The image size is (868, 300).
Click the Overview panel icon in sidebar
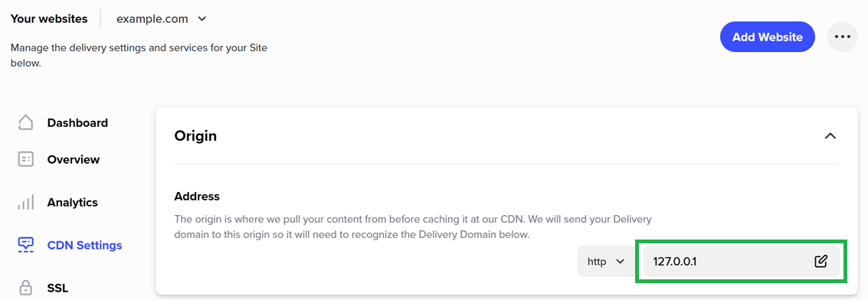[25, 160]
